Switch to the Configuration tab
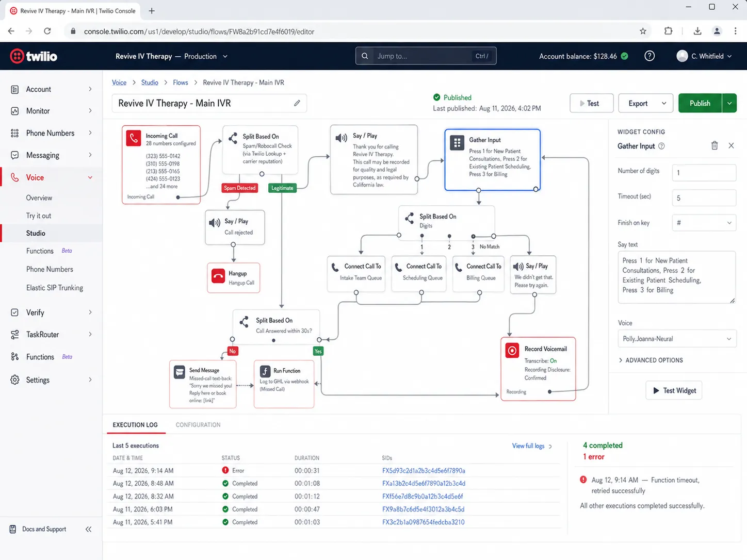This screenshot has height=560, width=747. tap(198, 425)
